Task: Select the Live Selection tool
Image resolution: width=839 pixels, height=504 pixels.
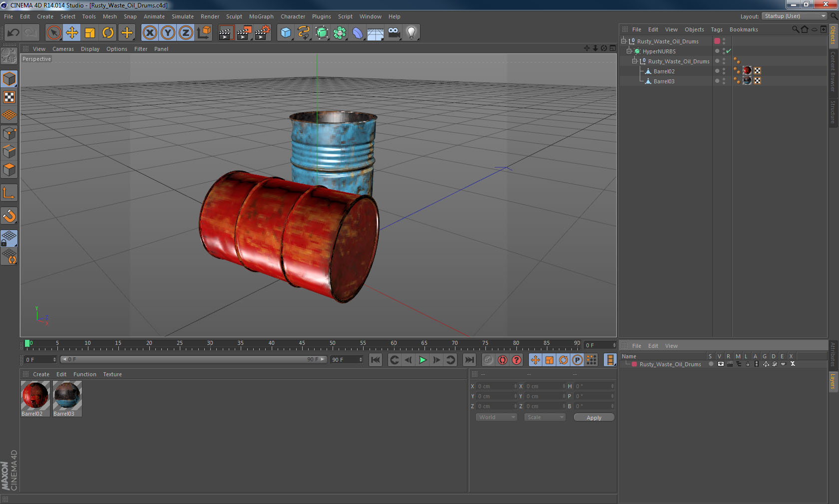Action: 54,33
